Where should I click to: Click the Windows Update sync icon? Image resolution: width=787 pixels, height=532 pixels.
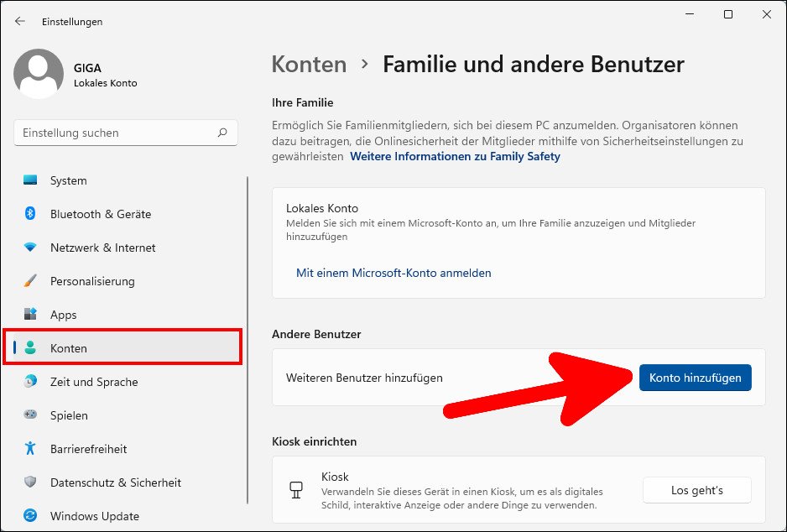click(x=30, y=516)
